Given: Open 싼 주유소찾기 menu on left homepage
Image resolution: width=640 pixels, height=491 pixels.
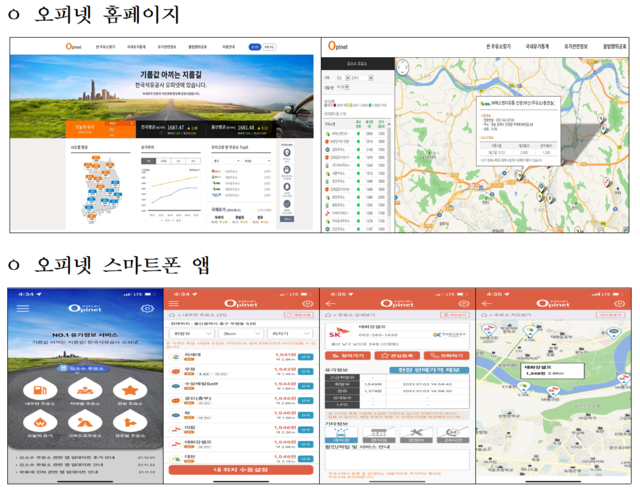Looking at the screenshot, I should point(105,47).
